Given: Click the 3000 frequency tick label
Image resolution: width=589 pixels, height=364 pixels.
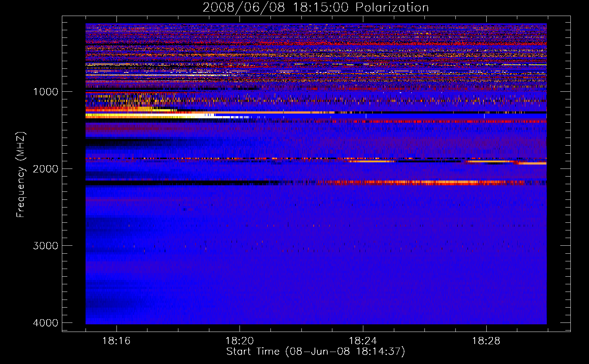Looking at the screenshot, I should [46, 246].
